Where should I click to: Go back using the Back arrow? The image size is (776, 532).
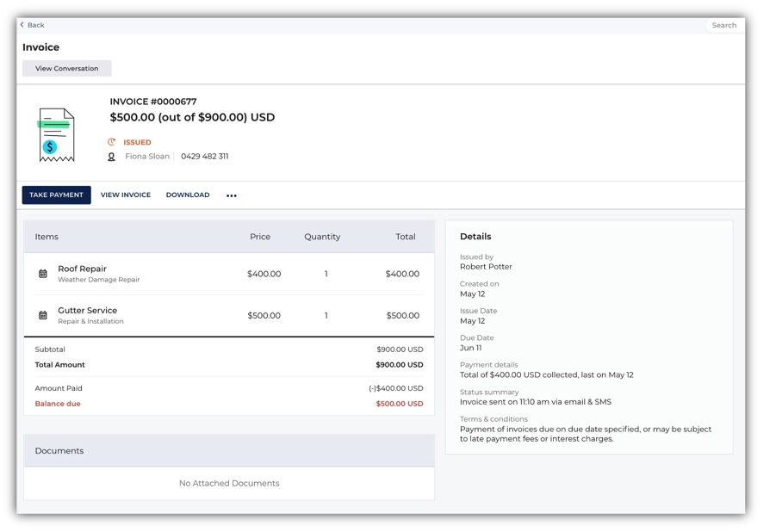(x=32, y=25)
